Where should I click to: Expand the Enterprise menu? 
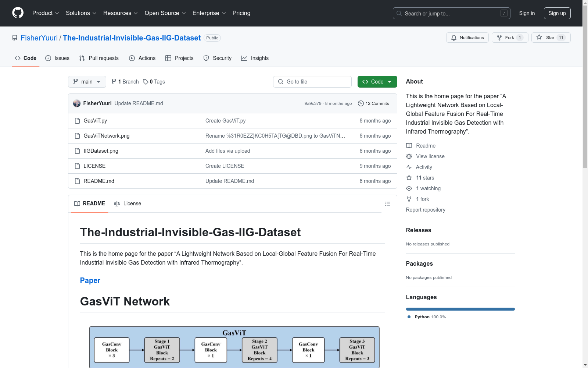coord(209,13)
